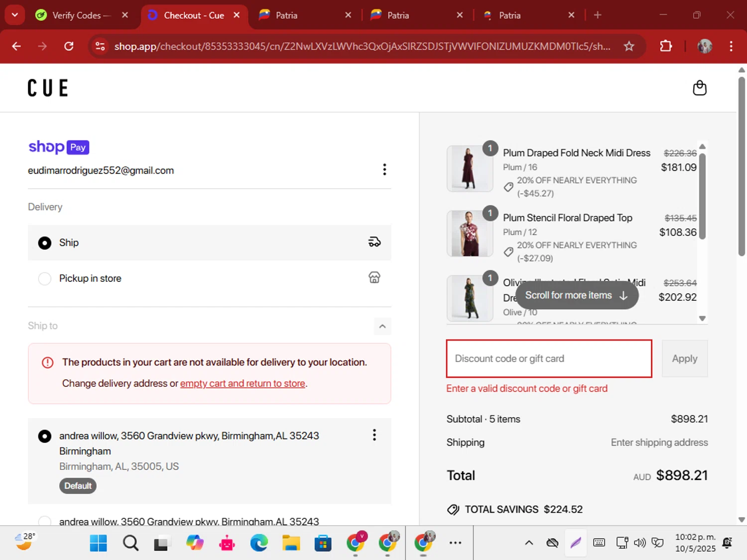This screenshot has width=747, height=560.
Task: Click the Olive floral dress thumbnail
Action: coord(470,298)
